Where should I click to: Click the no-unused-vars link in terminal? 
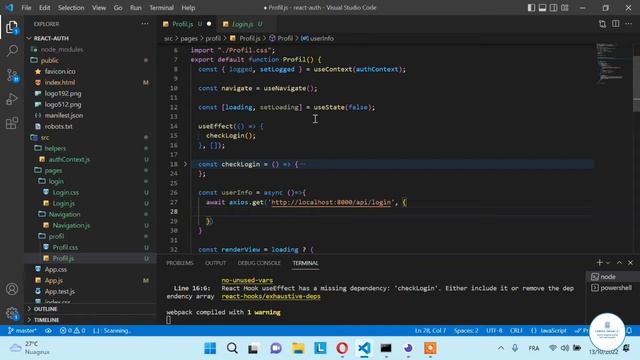[247, 280]
